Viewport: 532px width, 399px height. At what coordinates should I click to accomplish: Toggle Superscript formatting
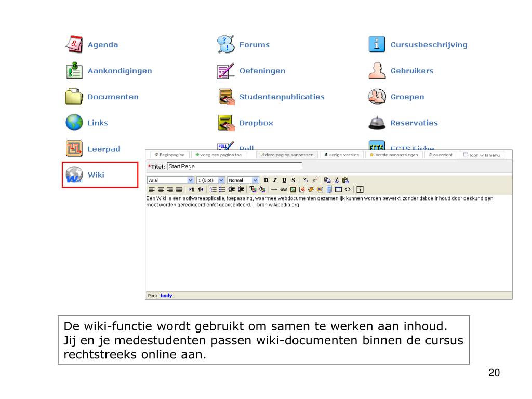tap(314, 180)
